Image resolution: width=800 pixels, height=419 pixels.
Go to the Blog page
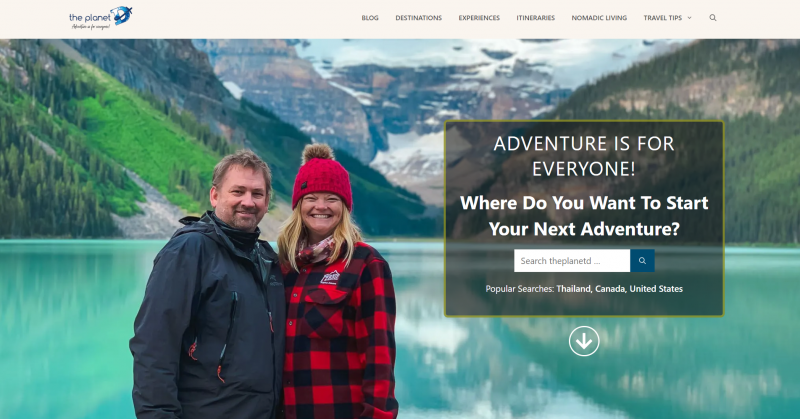pos(370,18)
